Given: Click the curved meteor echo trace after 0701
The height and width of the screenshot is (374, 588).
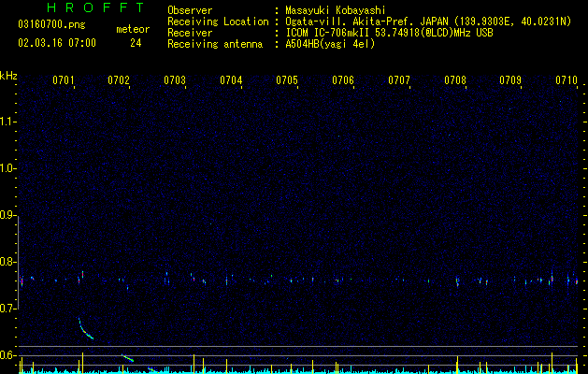Looking at the screenshot, I should [x=84, y=330].
